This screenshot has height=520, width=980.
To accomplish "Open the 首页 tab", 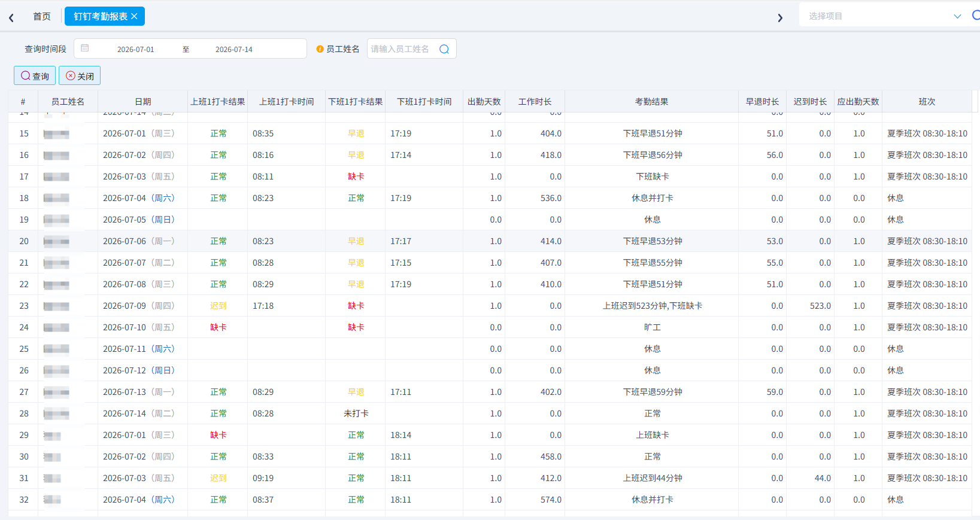I will pos(42,17).
